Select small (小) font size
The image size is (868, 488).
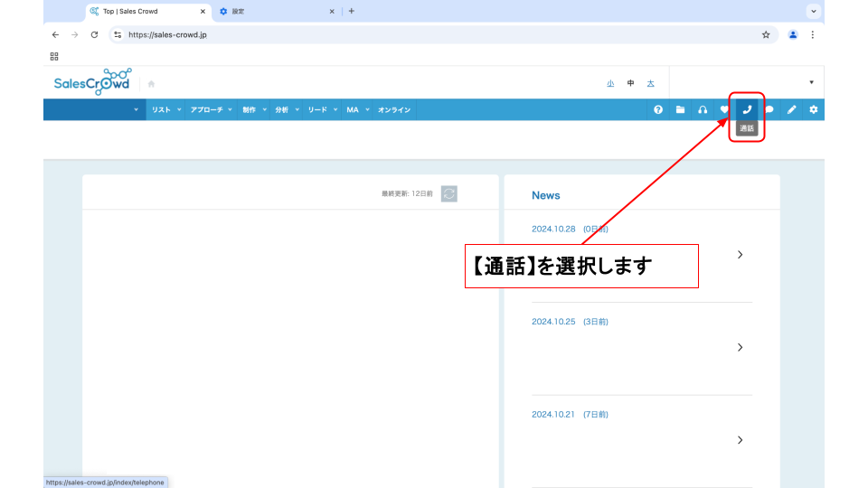(610, 83)
